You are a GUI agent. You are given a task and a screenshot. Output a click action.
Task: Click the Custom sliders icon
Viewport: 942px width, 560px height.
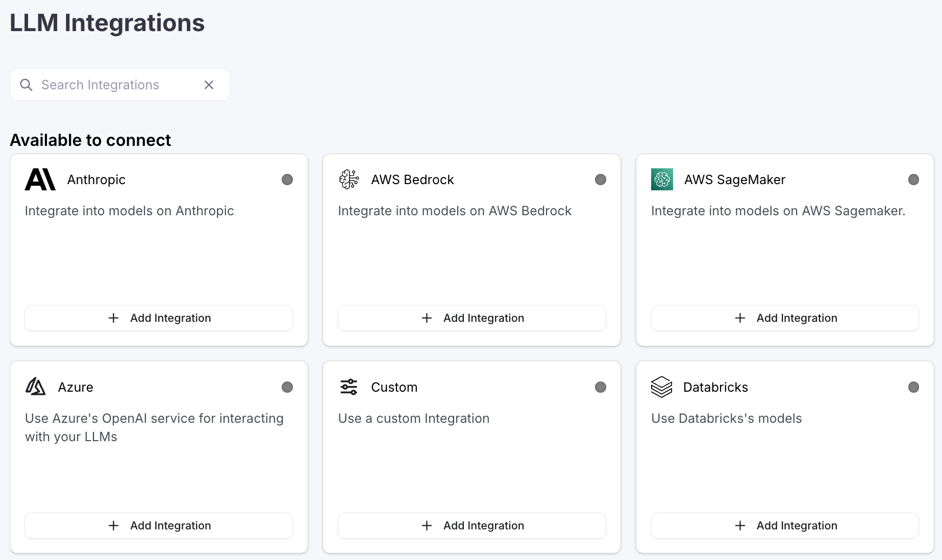(x=349, y=387)
